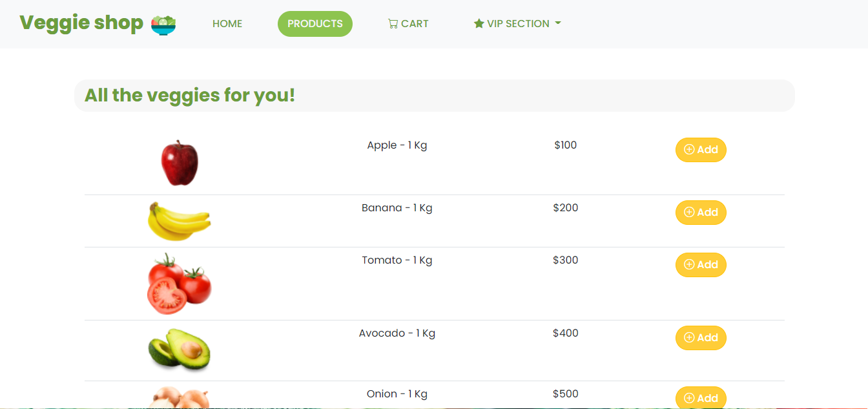Expand the VIP Section dropdown caret
The width and height of the screenshot is (868, 409).
click(558, 23)
